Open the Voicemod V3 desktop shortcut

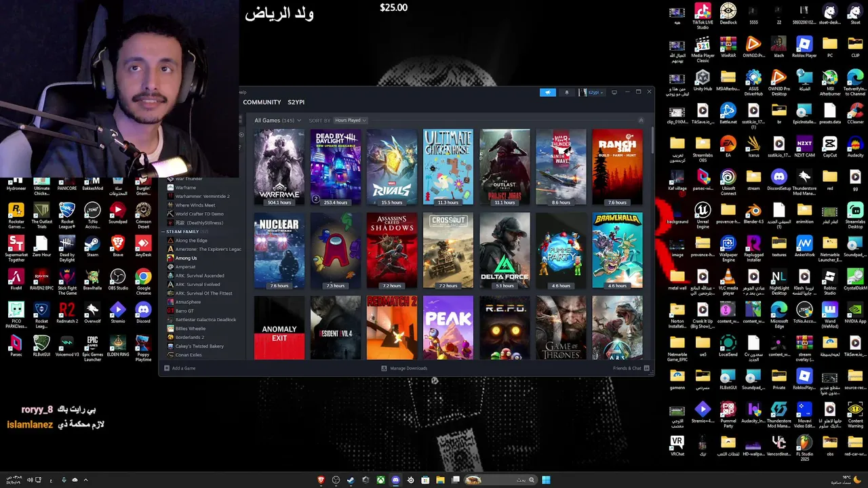(x=67, y=346)
